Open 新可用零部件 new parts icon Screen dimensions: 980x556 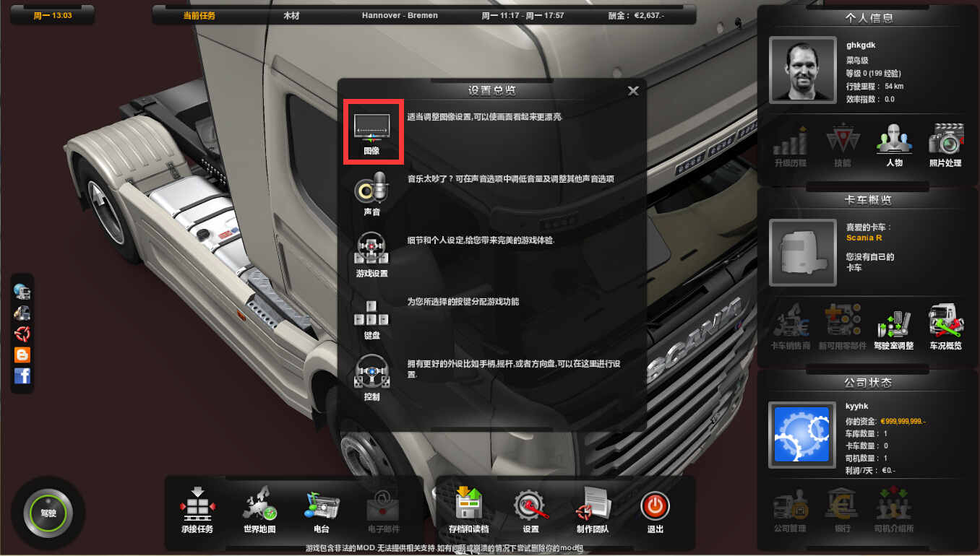pyautogui.click(x=843, y=327)
